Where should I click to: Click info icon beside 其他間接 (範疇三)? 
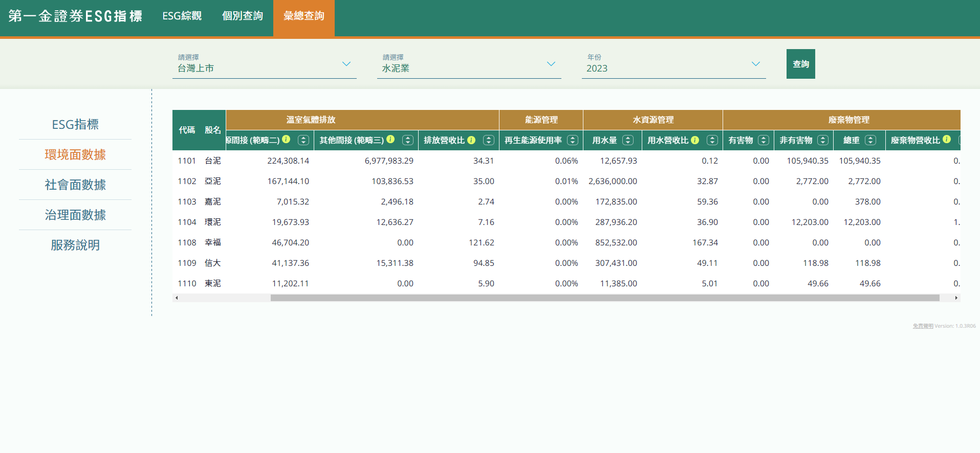pyautogui.click(x=390, y=140)
